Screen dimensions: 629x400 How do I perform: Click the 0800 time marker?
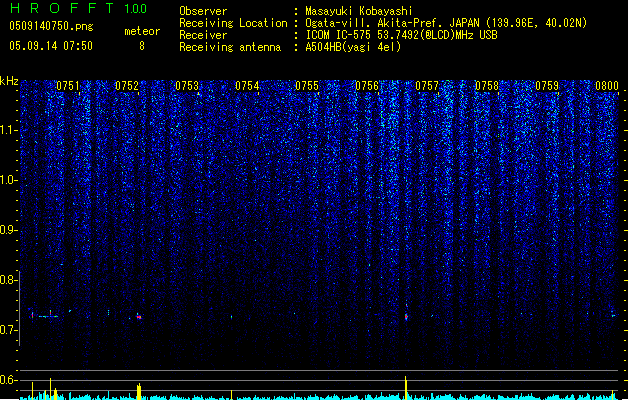(x=607, y=86)
